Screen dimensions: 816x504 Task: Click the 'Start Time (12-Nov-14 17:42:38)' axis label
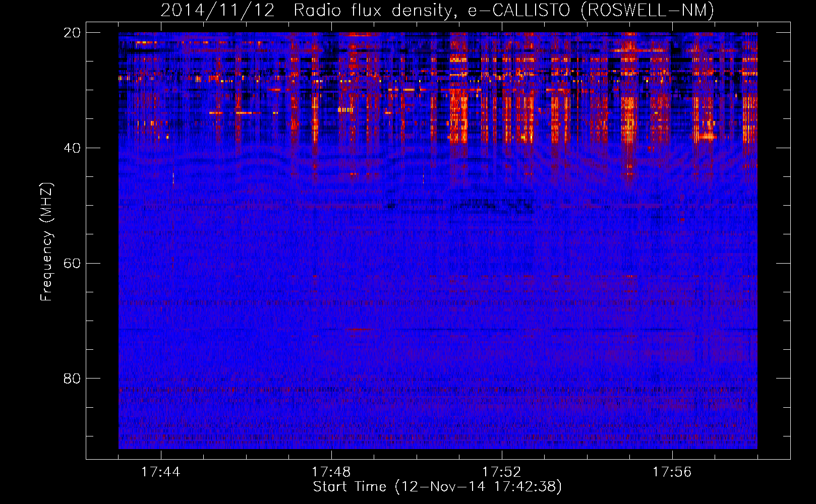tap(437, 487)
